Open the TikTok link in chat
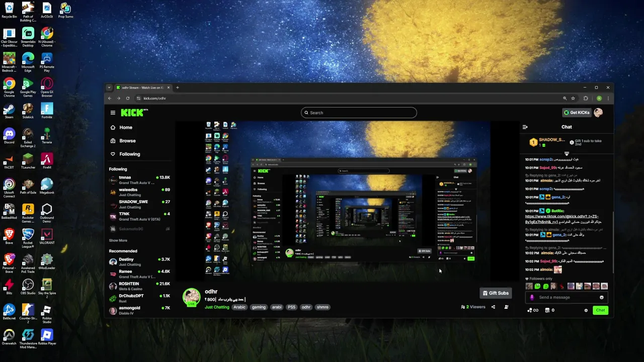The height and width of the screenshot is (362, 644). (x=562, y=219)
